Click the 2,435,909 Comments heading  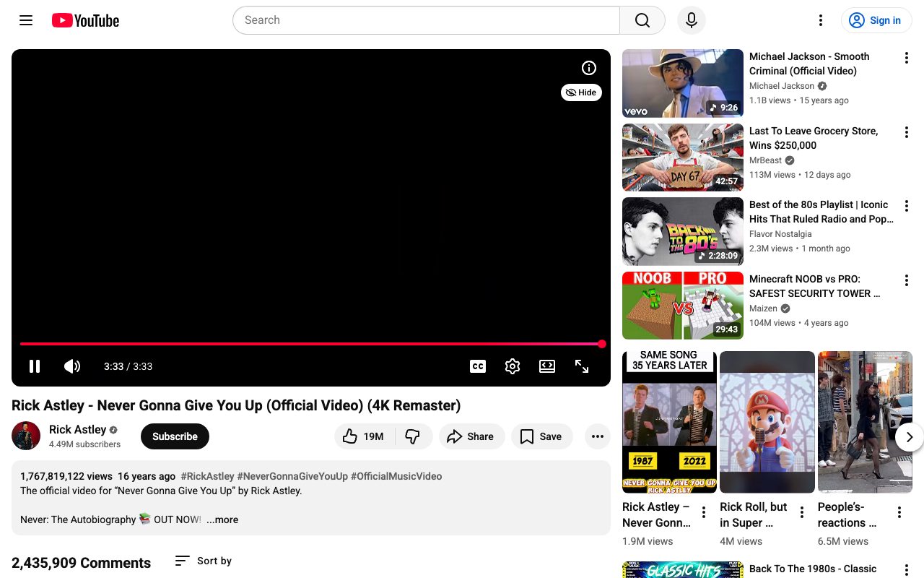point(82,563)
